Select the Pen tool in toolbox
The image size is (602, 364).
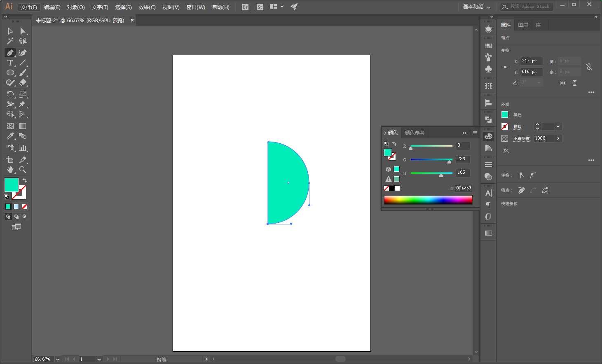click(x=10, y=53)
